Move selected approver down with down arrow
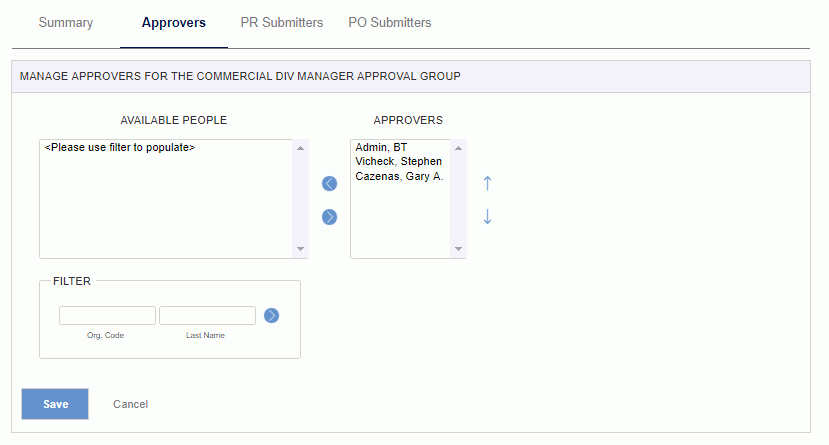The image size is (829, 445). click(487, 217)
